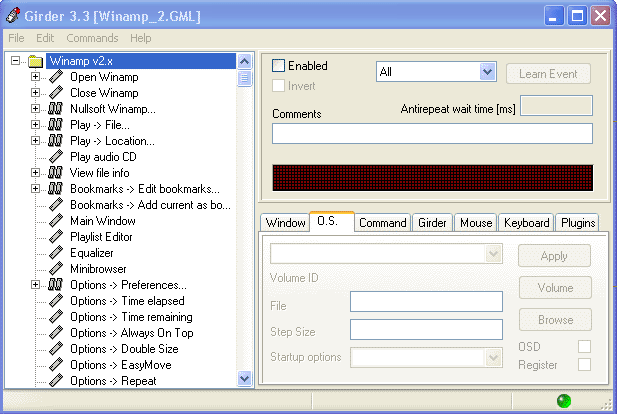Viewport: 618px width, 415px height.
Task: Expand the Edit bookmarks... tree node
Action: pyautogui.click(x=35, y=189)
